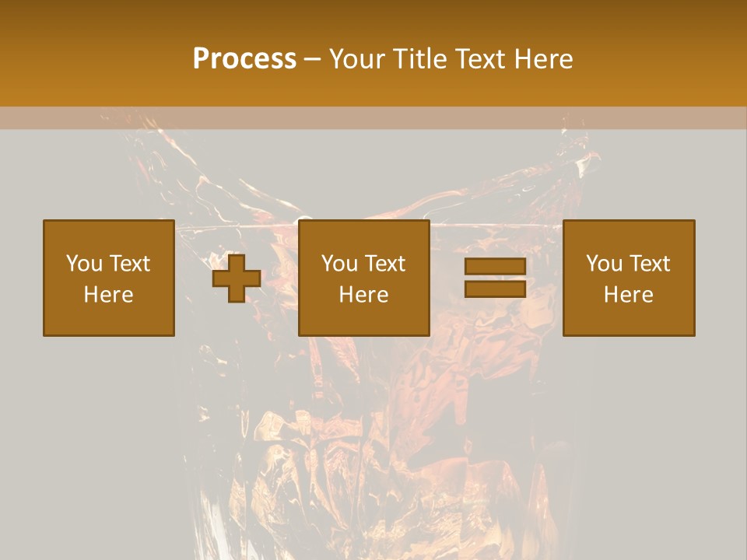Viewport: 747px width, 560px height.
Task: Select the equals sign shape
Action: pyautogui.click(x=495, y=278)
